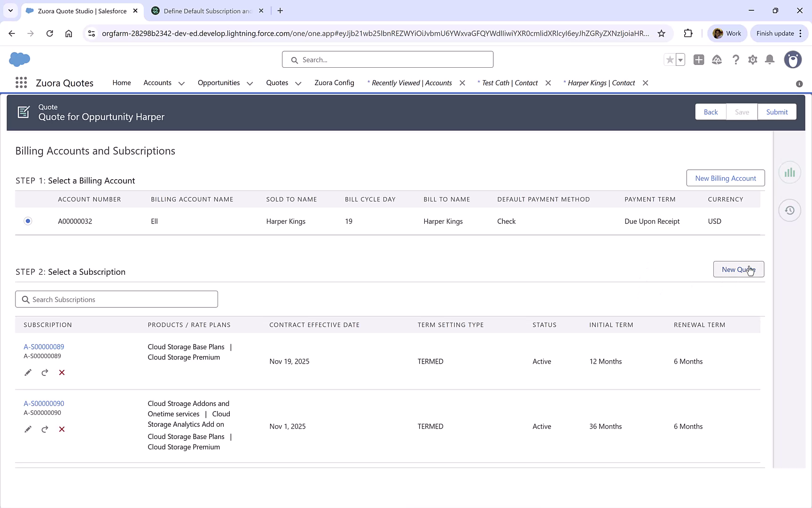Go to the Zuora Config tab
This screenshot has width=812, height=508.
(334, 83)
